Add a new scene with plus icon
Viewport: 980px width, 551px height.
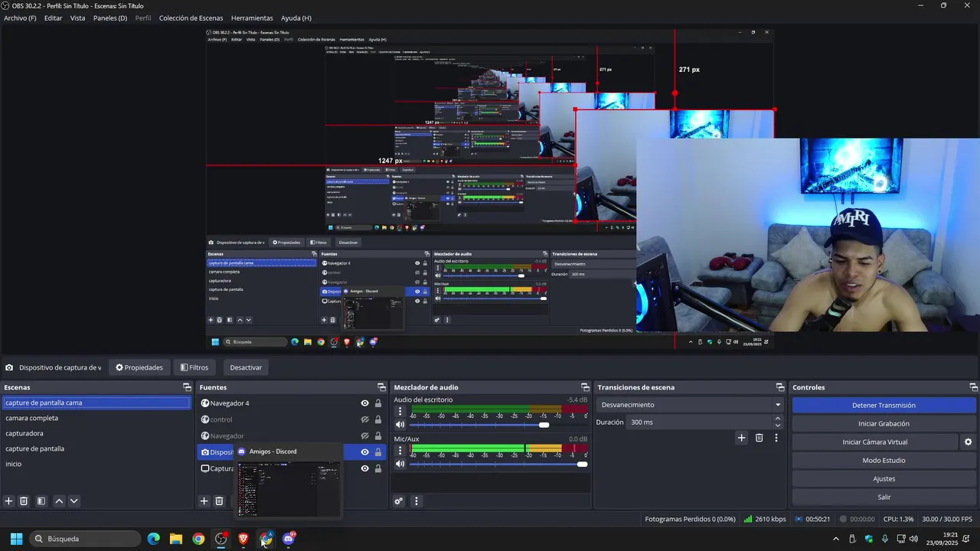[8, 501]
